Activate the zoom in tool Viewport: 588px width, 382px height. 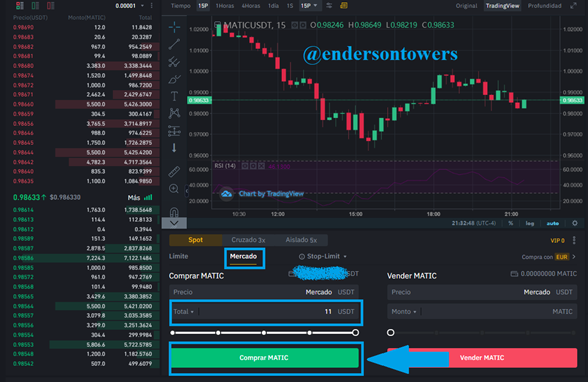coord(174,189)
